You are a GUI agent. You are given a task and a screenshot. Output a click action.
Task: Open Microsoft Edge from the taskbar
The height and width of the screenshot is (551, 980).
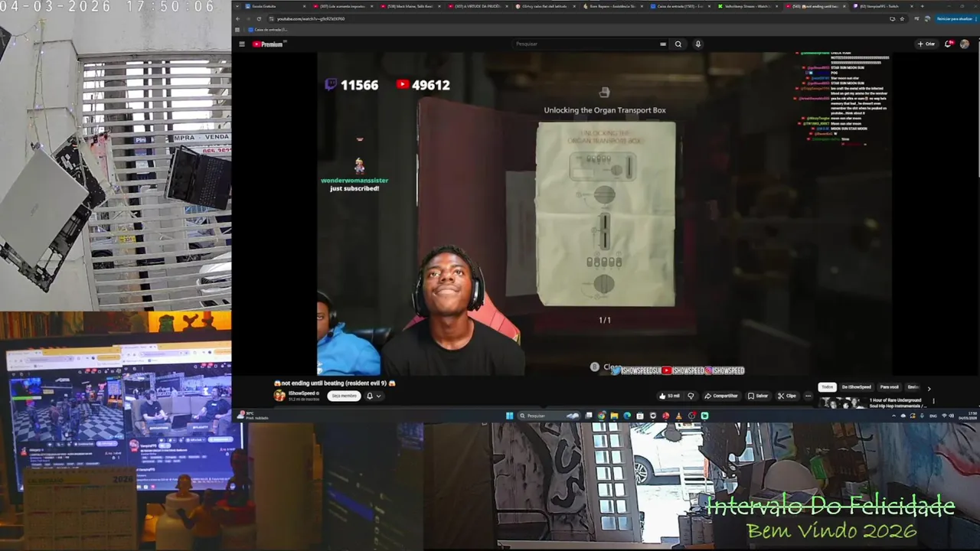point(627,416)
